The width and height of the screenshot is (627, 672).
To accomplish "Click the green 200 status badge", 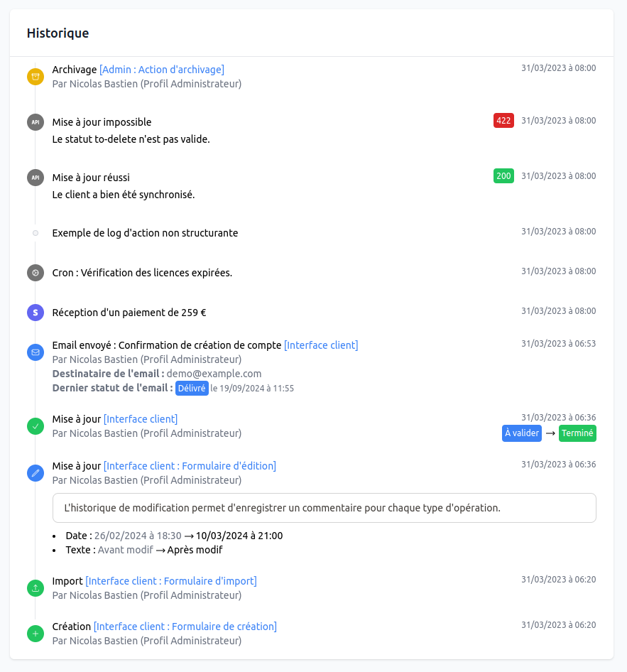I will pyautogui.click(x=503, y=175).
